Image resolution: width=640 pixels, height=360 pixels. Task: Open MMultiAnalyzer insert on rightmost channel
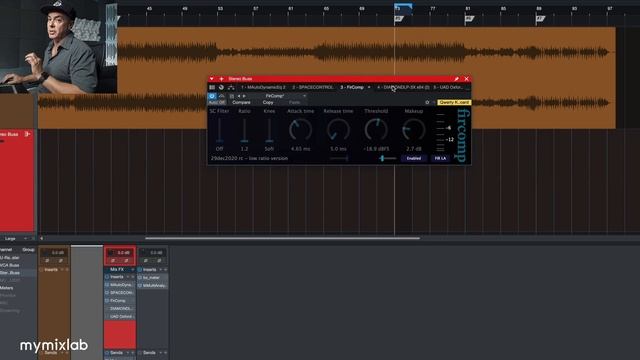pos(154,286)
